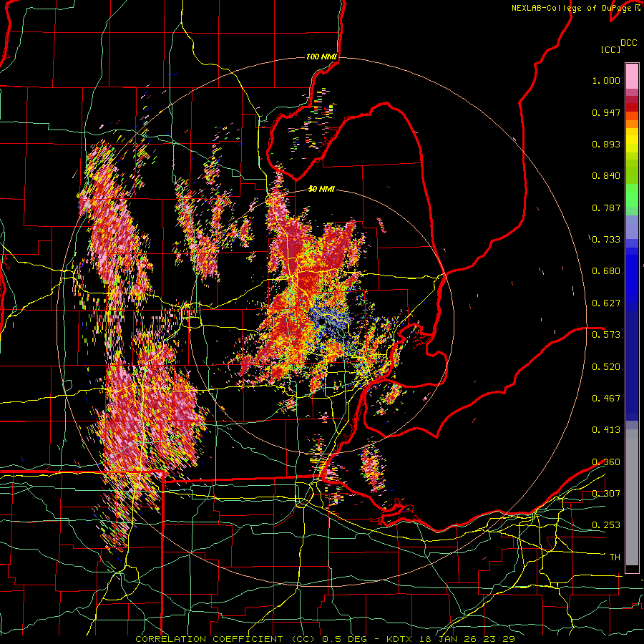Click the 0.893 scale value

(x=606, y=144)
